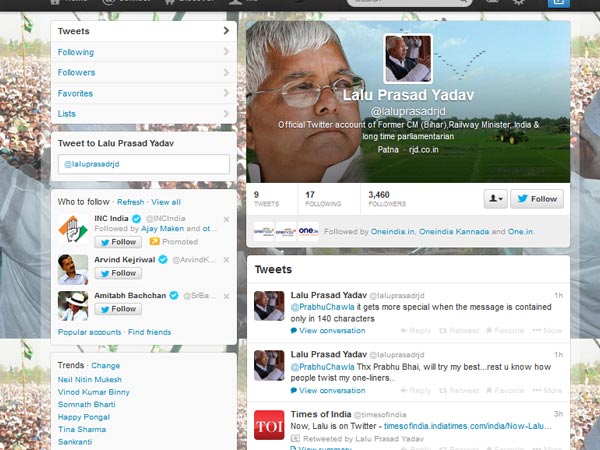Image resolution: width=600 pixels, height=450 pixels.
Task: Dismiss the INC India follow suggestion
Action: pos(226,219)
